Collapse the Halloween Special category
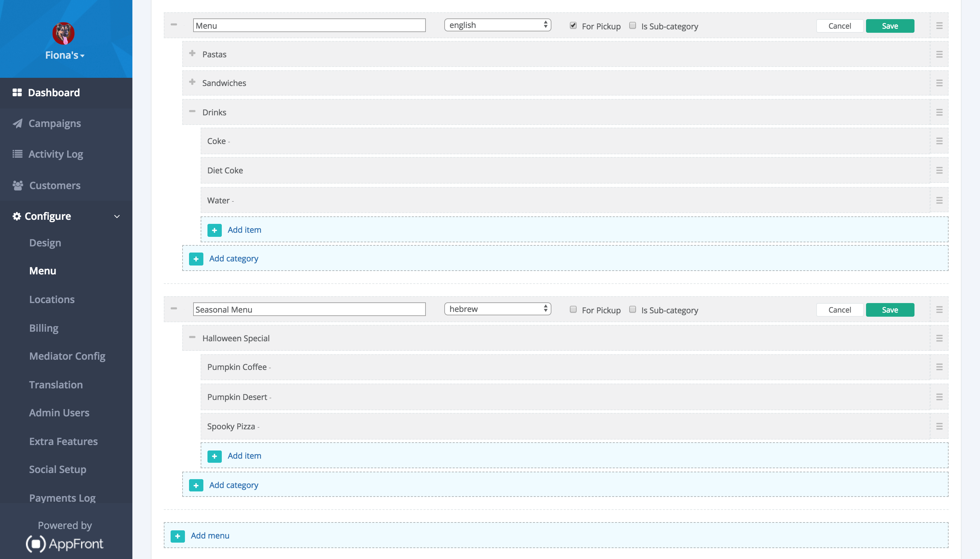 coord(192,337)
